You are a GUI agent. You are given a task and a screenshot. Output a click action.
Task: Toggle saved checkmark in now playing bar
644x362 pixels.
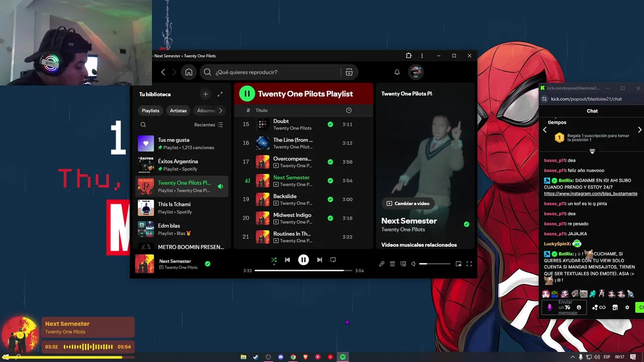pos(207,263)
